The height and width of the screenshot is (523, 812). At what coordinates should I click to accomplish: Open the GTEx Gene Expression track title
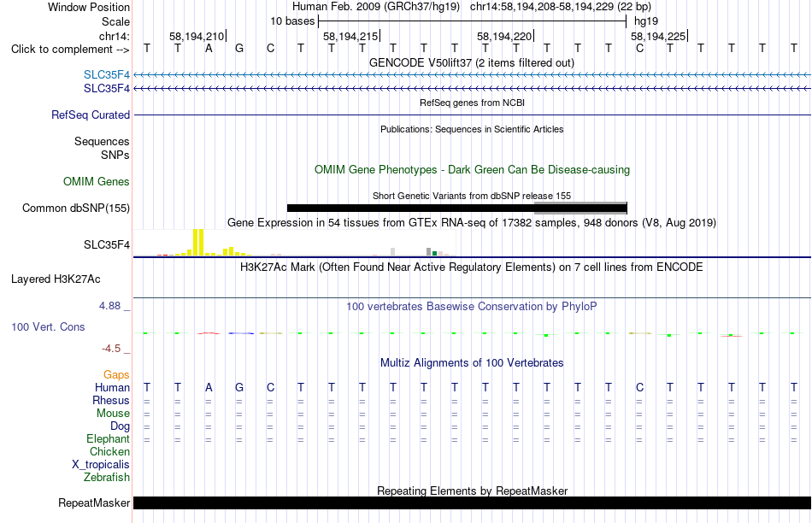click(x=472, y=223)
